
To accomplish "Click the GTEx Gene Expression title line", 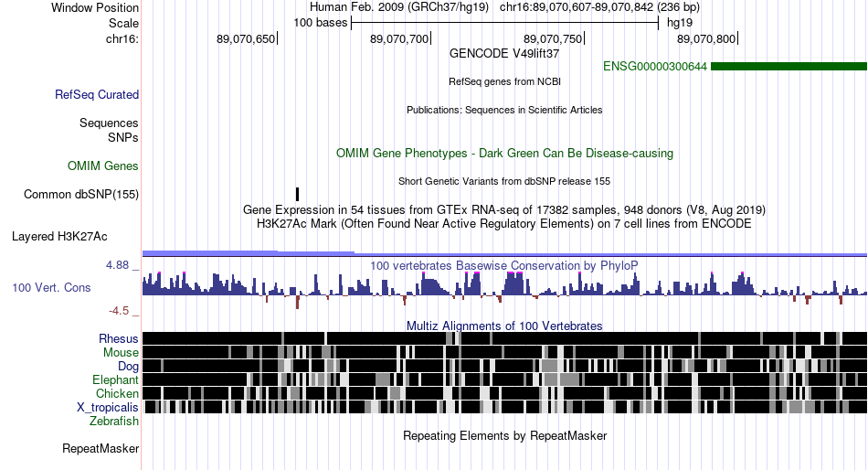I will (504, 210).
